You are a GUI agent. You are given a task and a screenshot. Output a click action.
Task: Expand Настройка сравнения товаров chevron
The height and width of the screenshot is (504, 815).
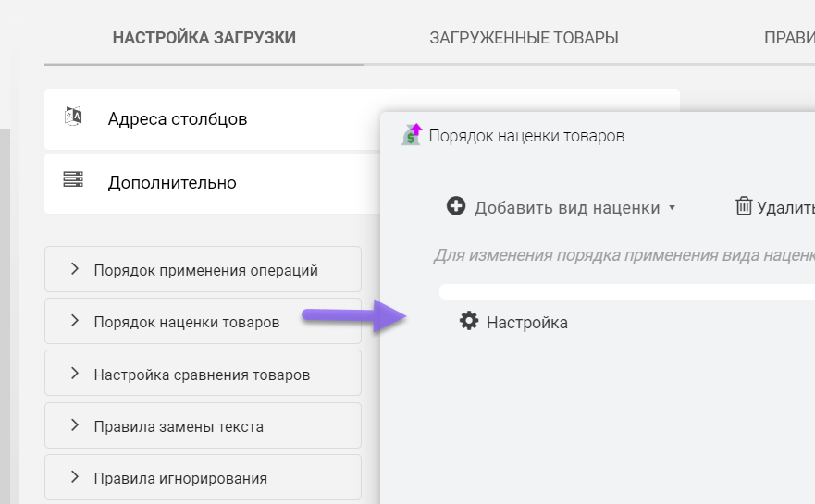tap(75, 373)
